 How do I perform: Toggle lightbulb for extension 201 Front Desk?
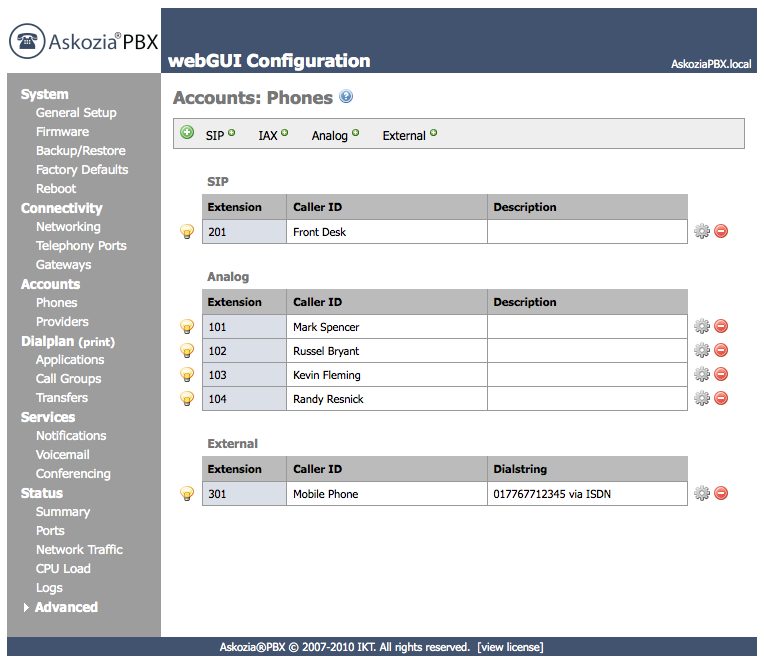[187, 231]
